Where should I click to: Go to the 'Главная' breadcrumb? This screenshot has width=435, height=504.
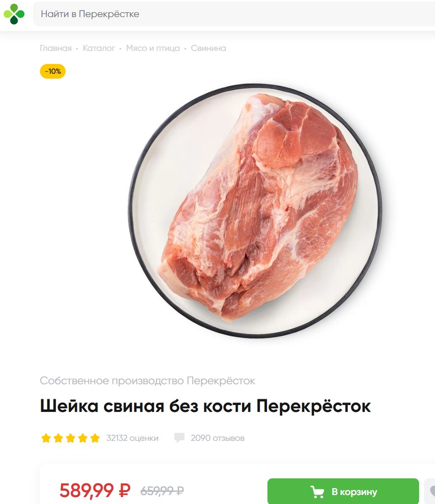point(56,48)
